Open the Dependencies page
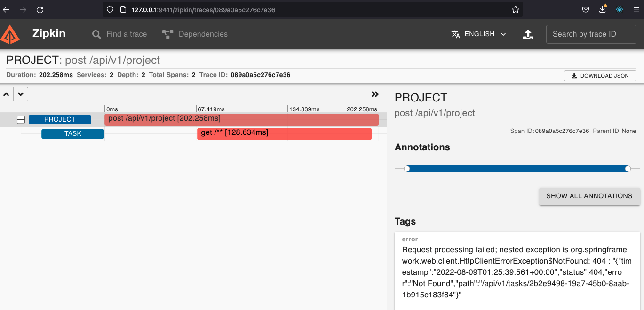 point(195,34)
